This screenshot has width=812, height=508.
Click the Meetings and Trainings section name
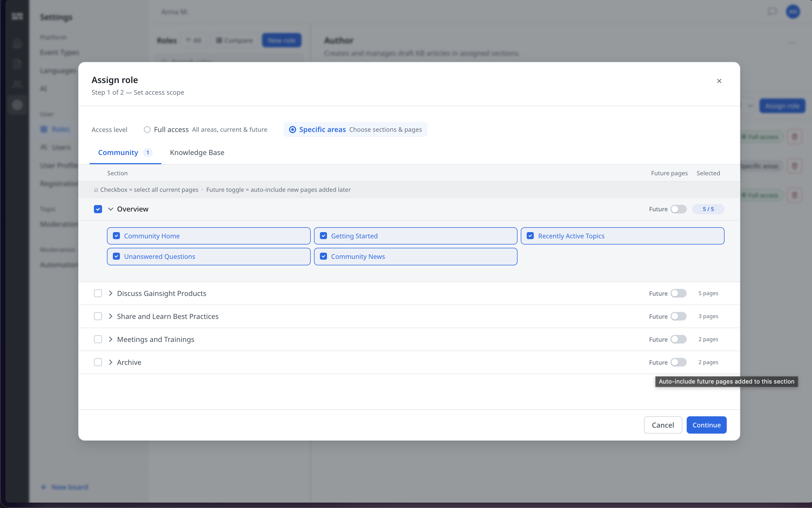click(156, 339)
